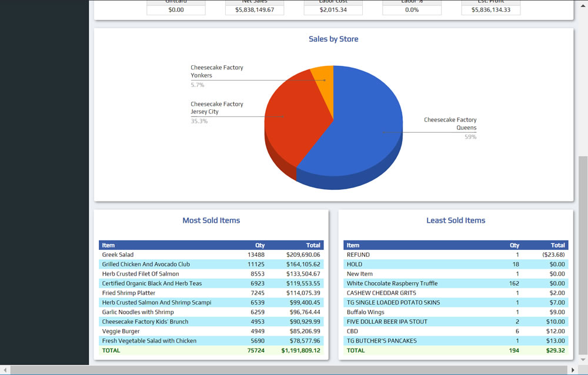Click the $5,838,149.67 Net Sales value
The height and width of the screenshot is (375, 588).
[255, 10]
